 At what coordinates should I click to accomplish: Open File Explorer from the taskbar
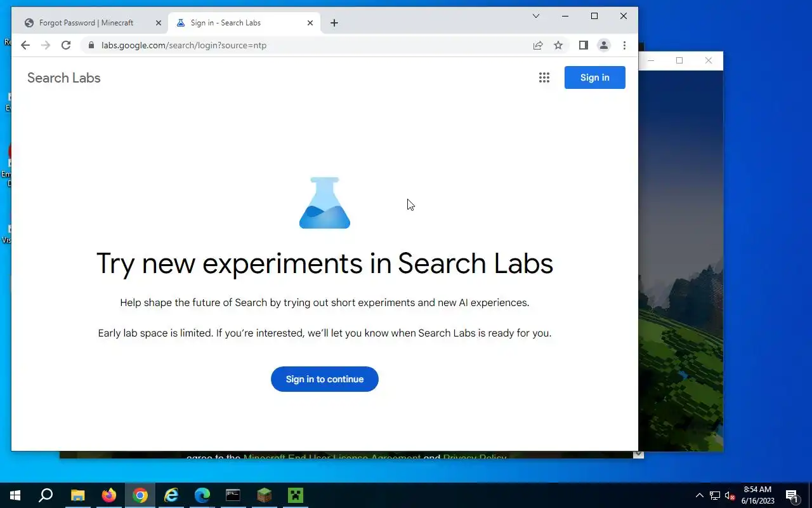(77, 495)
